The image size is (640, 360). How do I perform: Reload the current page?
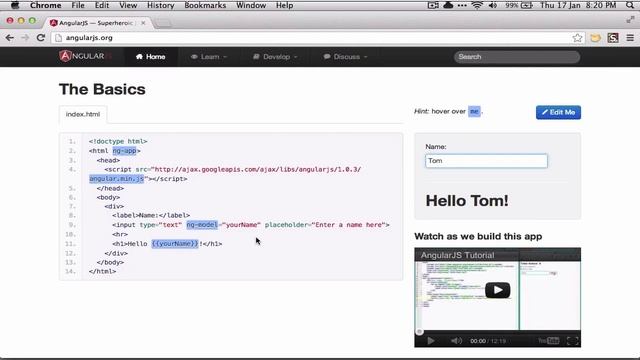40,38
